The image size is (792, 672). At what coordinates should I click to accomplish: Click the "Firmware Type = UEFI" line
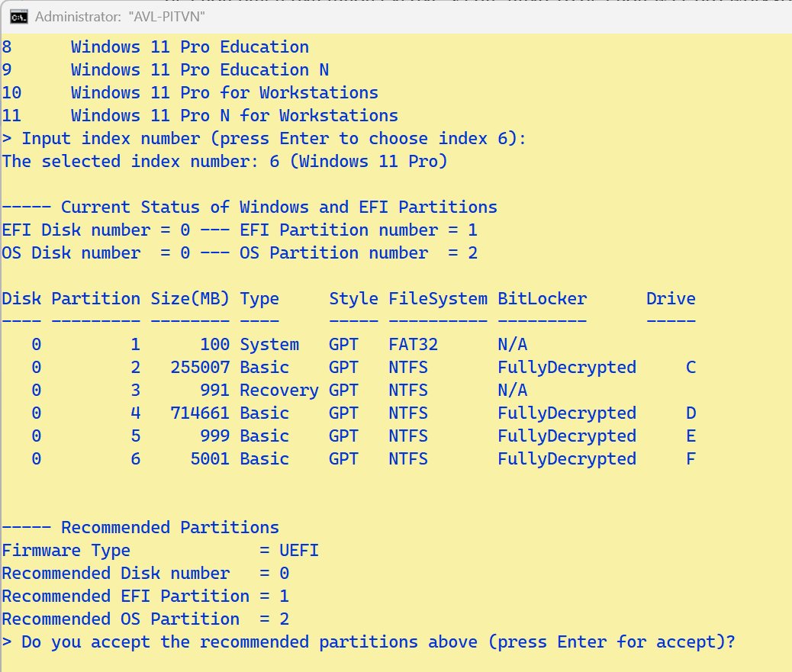click(x=160, y=551)
